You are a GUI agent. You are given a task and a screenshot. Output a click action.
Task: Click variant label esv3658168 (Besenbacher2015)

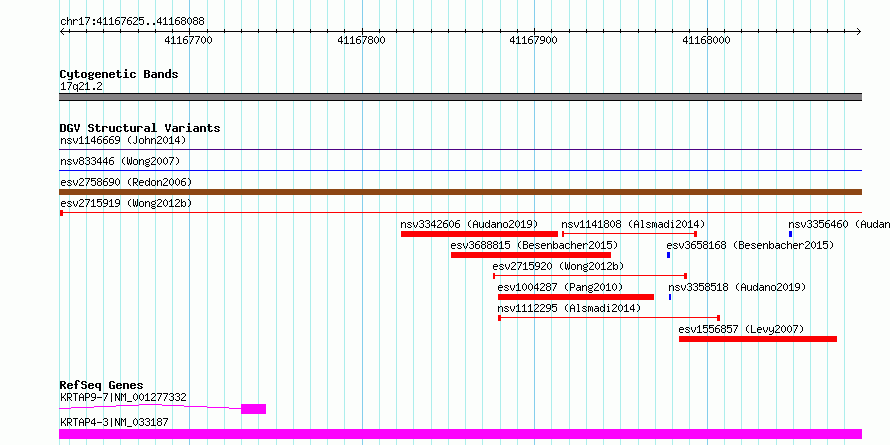tap(750, 245)
